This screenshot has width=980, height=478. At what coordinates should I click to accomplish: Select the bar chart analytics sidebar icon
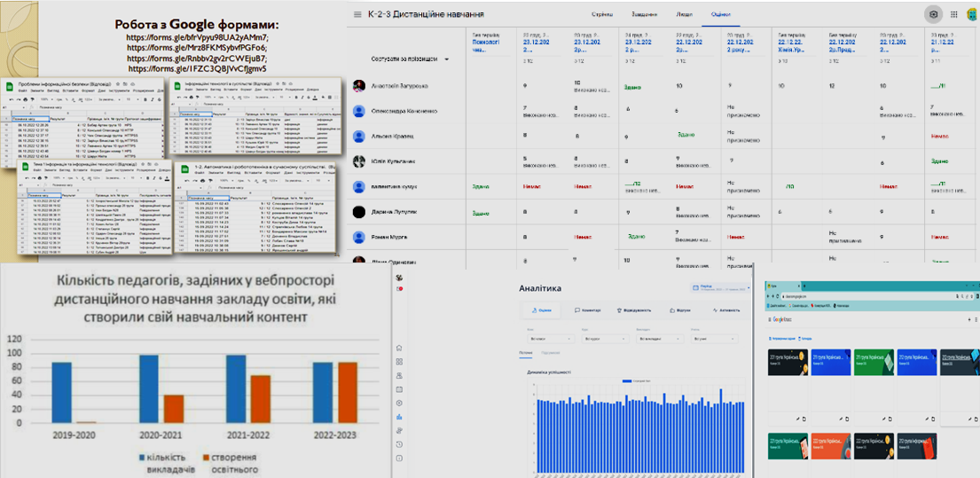coord(400,416)
